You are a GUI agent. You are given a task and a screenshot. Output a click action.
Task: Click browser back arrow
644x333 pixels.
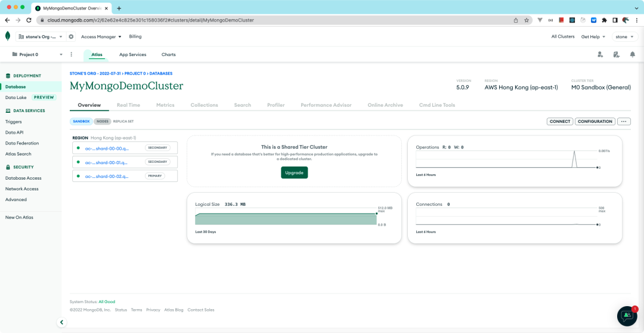point(7,20)
